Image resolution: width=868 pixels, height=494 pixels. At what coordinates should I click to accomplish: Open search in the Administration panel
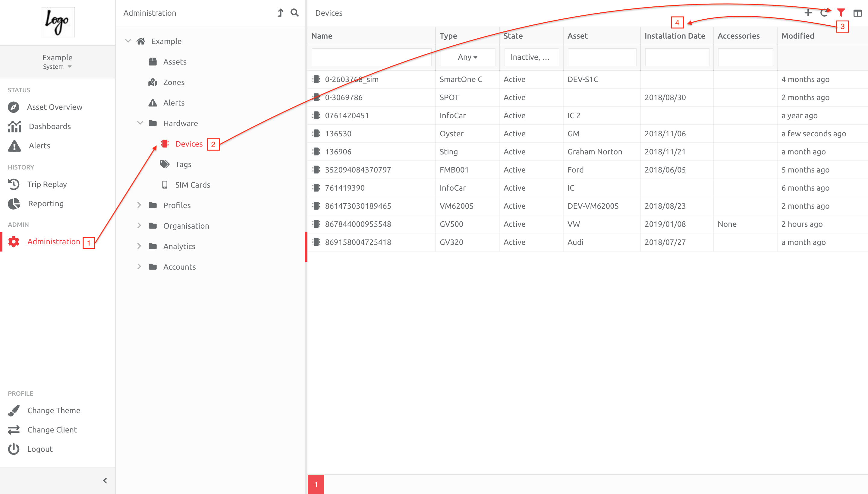click(x=294, y=13)
